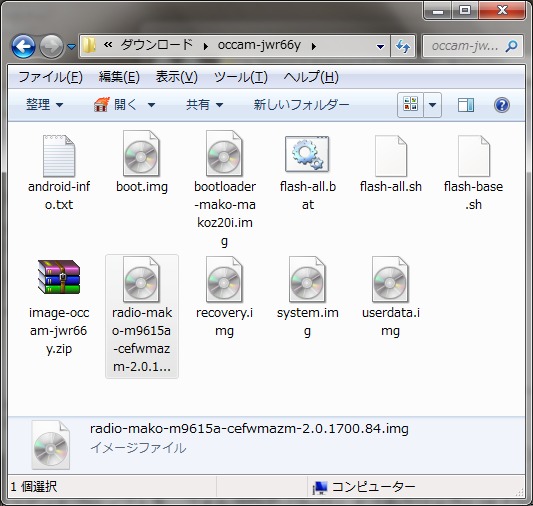Click 新しいフォルダー to create folder

pyautogui.click(x=301, y=104)
